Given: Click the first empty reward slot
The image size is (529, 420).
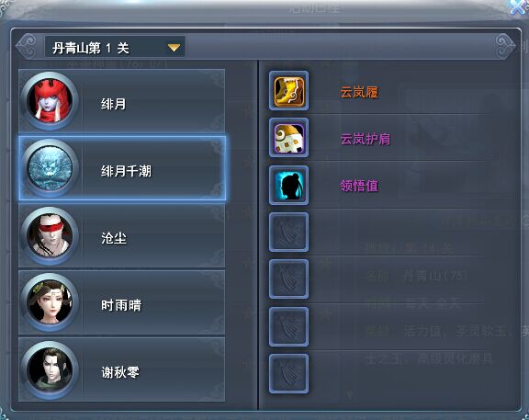Looking at the screenshot, I should click(288, 232).
